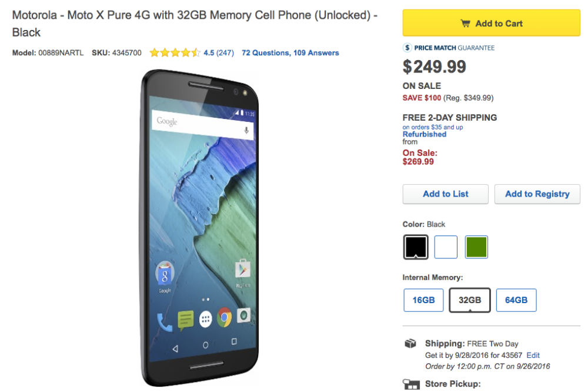Viewport: 588px width, 392px height.
Task: Click the shopping cart icon on Add to Cart
Action: click(x=465, y=24)
